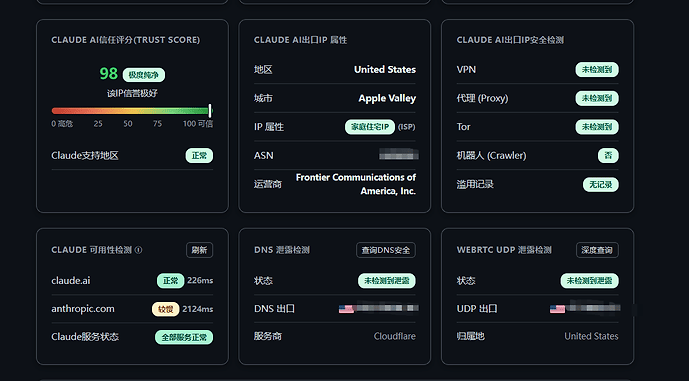Viewport: 689px width, 381px height.
Task: Click the VPN 未检测到 badge
Action: (x=597, y=69)
